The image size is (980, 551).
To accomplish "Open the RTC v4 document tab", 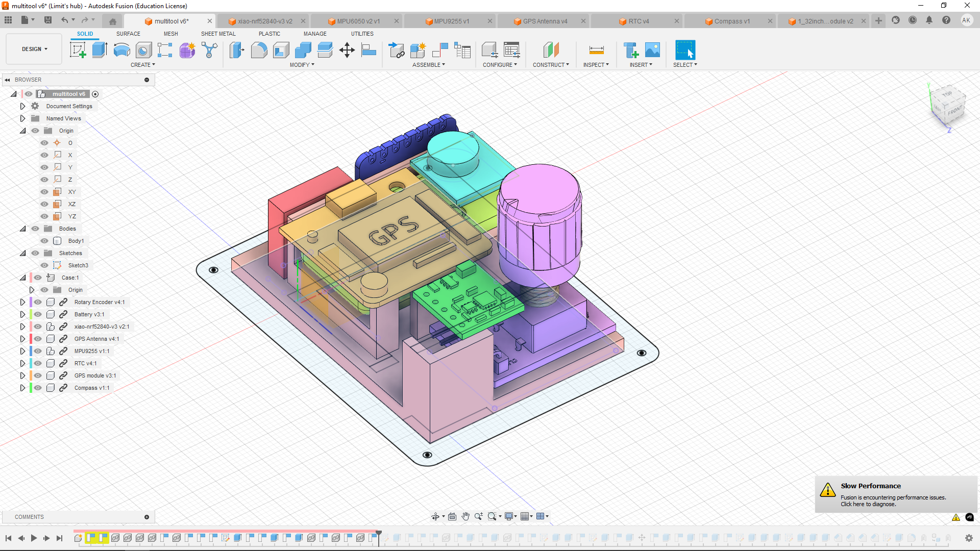I will 639,21.
